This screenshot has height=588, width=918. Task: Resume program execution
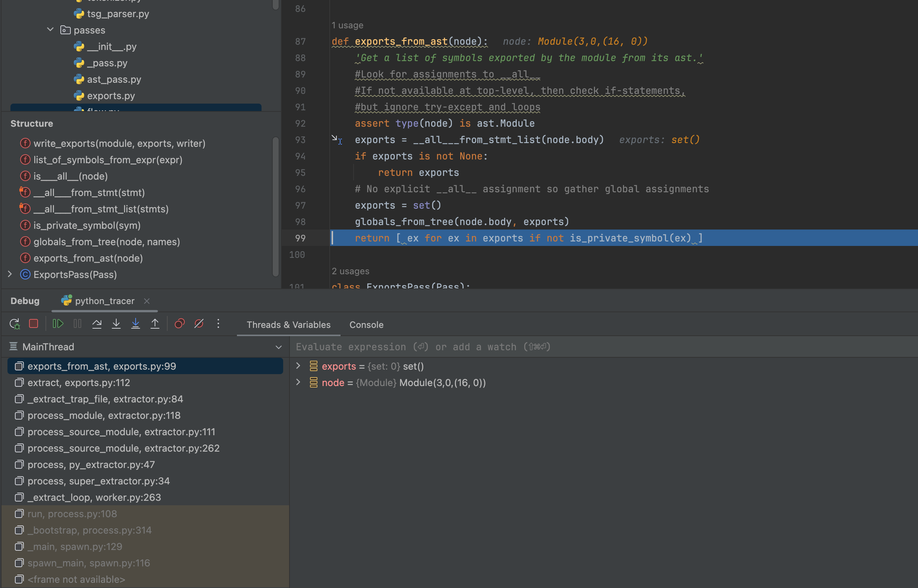[58, 324]
